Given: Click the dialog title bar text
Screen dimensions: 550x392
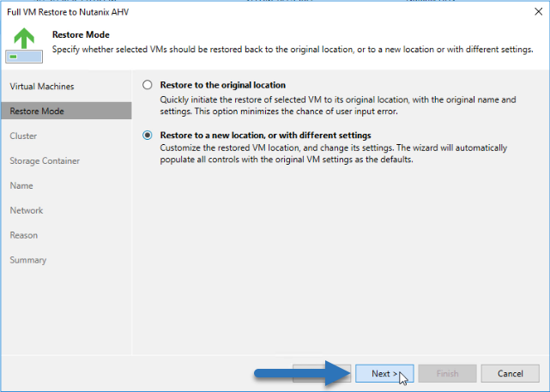Looking at the screenshot, I should pos(68,12).
